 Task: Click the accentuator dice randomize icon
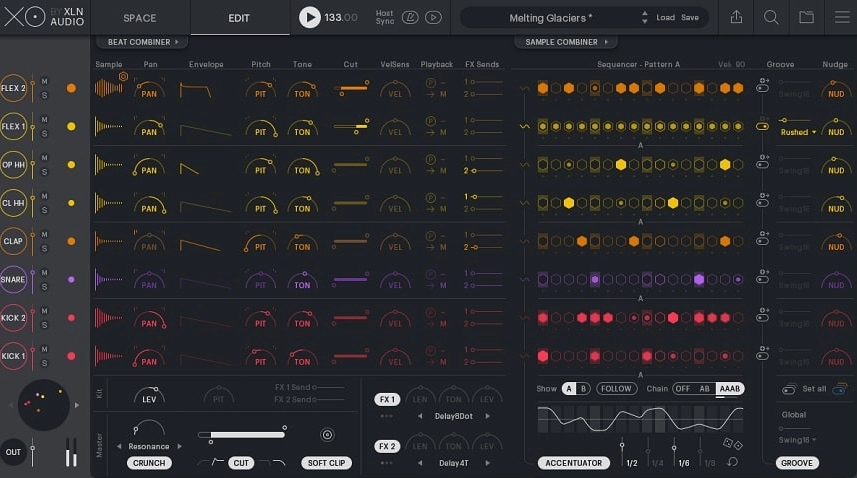point(732,444)
